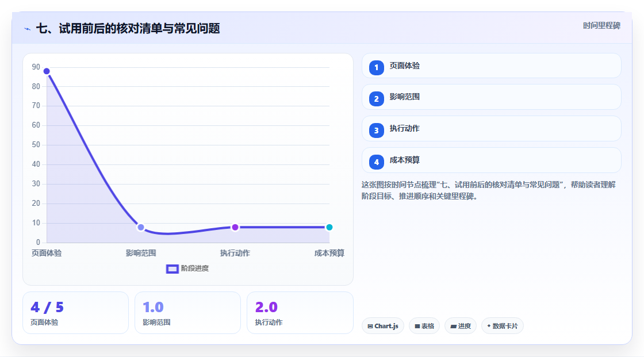Click the 阶段进度 legend label text
Viewport: 644px width, 357px height.
click(x=195, y=268)
